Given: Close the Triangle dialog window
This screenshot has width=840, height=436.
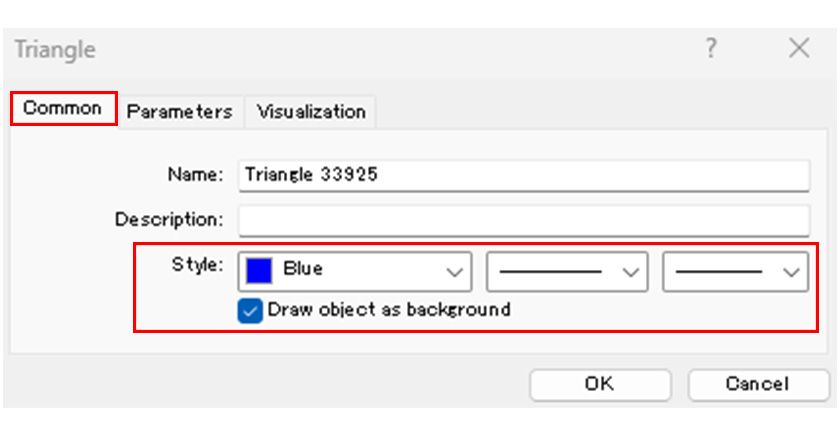Looking at the screenshot, I should pos(798,48).
